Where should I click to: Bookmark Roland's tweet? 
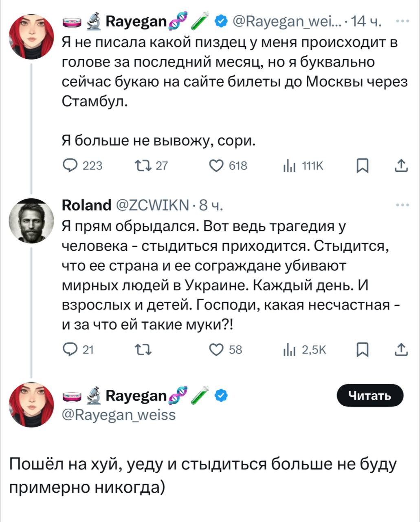362,350
